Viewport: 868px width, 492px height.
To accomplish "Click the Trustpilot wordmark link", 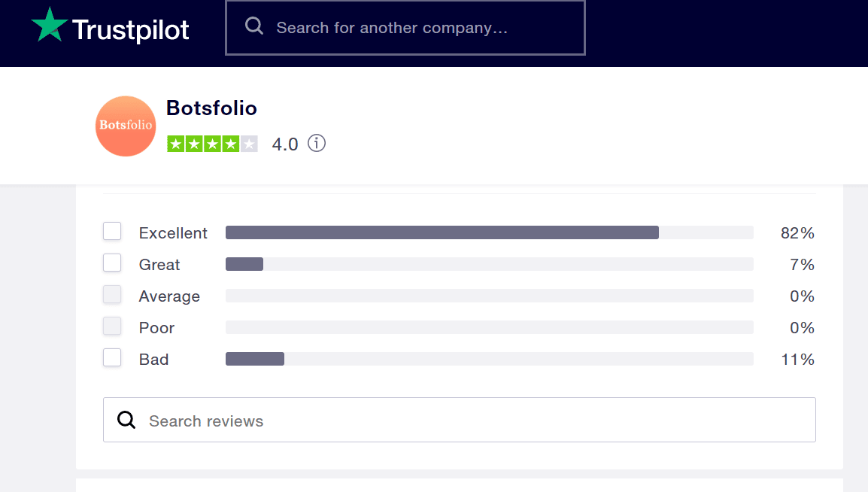I will [x=131, y=30].
